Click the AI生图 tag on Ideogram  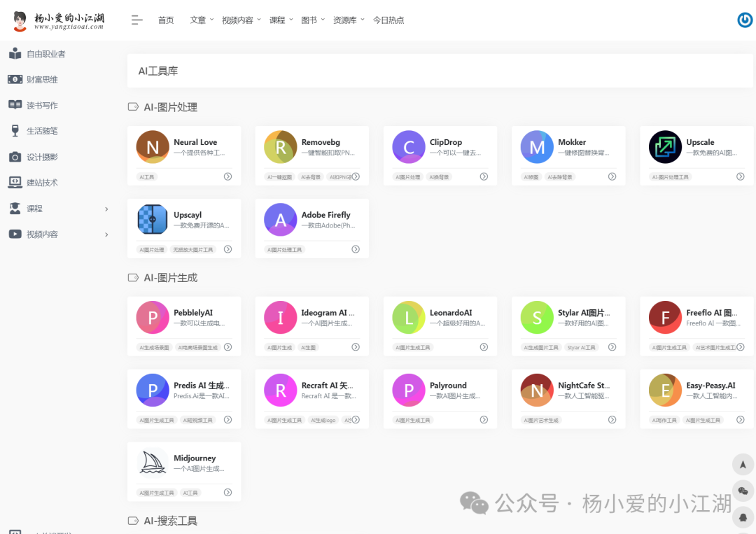click(x=308, y=348)
